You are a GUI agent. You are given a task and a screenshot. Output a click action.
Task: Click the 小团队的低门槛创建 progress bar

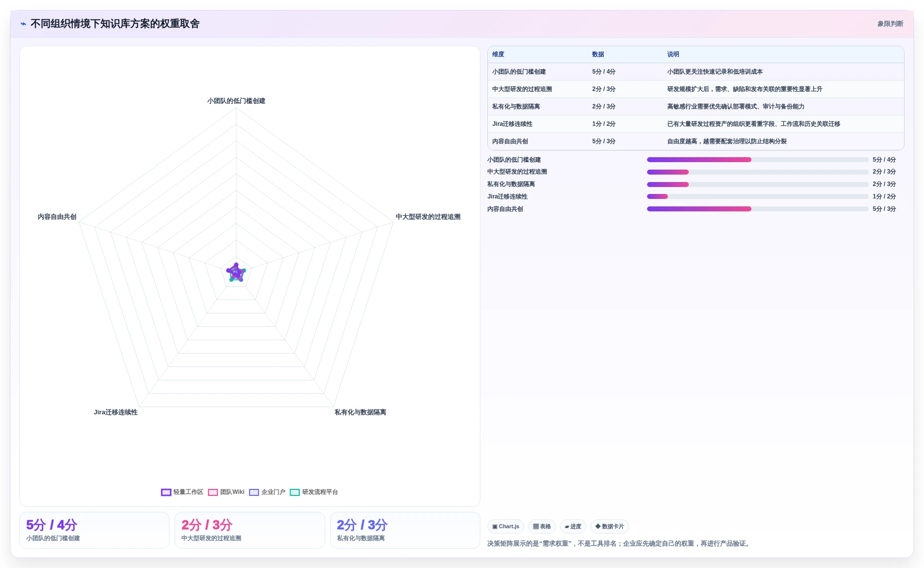coord(757,160)
